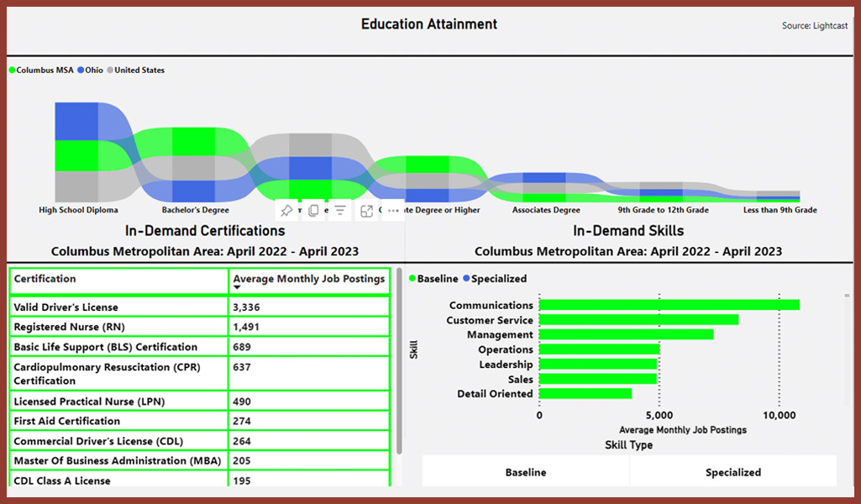Click the Operations bar
Viewport: 861px width, 504px height.
600,349
